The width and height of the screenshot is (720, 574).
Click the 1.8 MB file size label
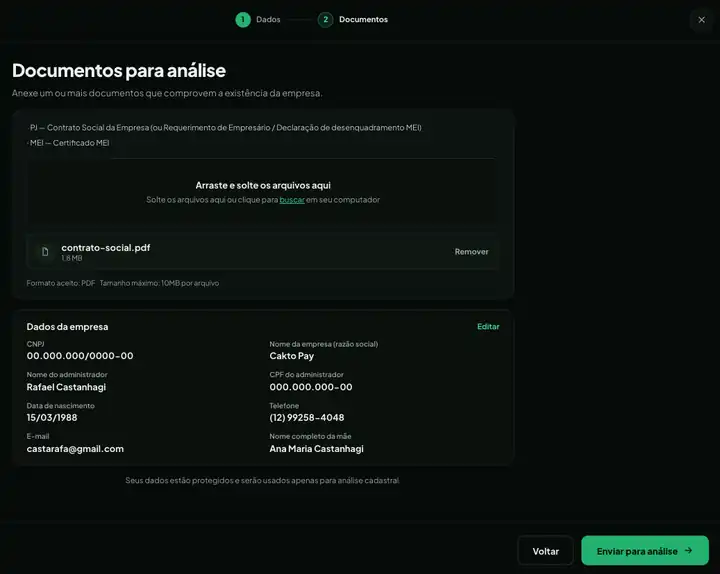(72, 259)
